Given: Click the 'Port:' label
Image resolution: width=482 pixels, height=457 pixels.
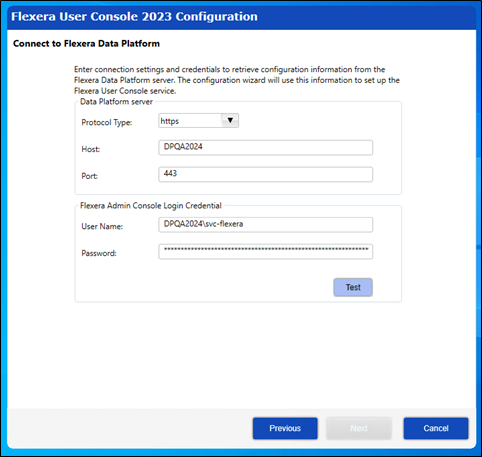Looking at the screenshot, I should pos(90,176).
